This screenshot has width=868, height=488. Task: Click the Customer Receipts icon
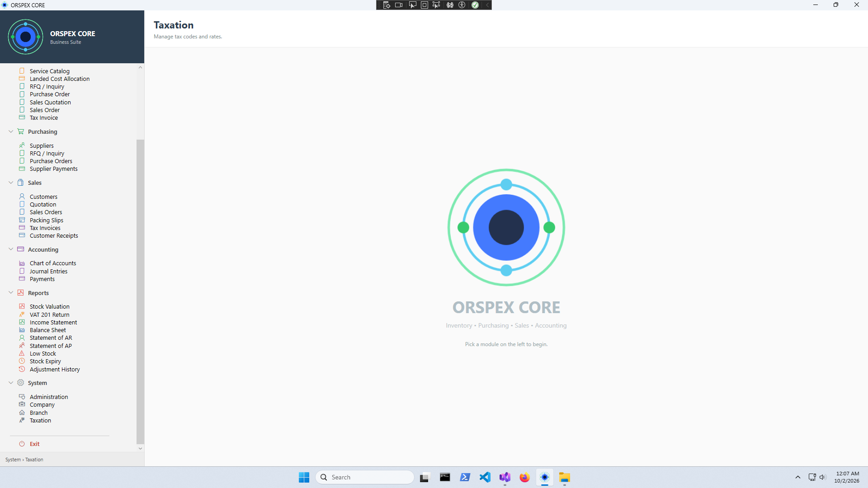pyautogui.click(x=22, y=235)
